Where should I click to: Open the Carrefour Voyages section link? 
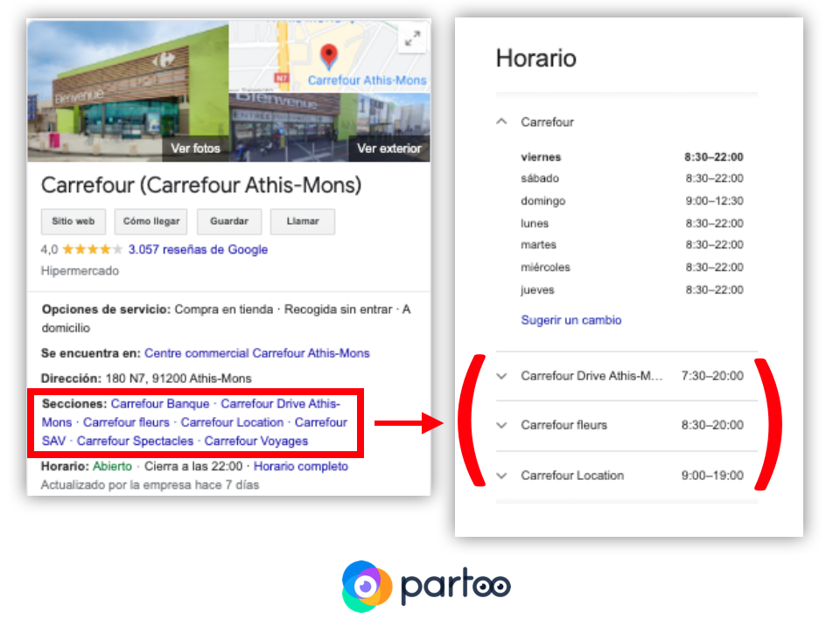click(x=256, y=442)
